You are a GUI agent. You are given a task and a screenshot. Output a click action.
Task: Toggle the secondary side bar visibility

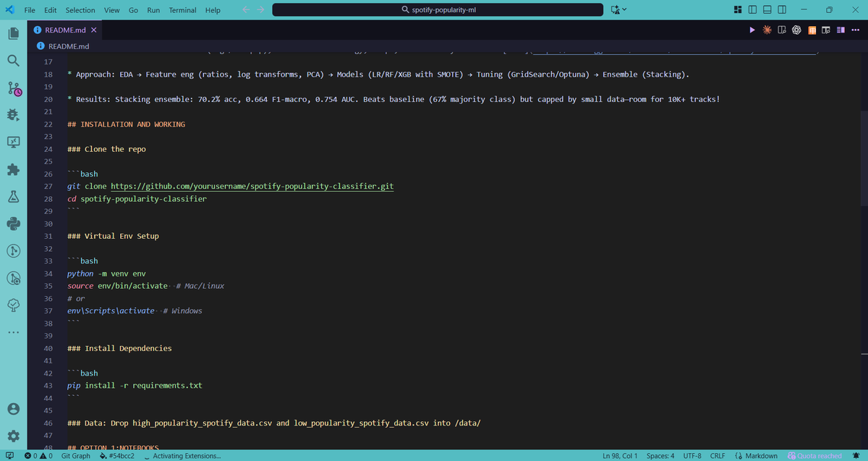783,9
